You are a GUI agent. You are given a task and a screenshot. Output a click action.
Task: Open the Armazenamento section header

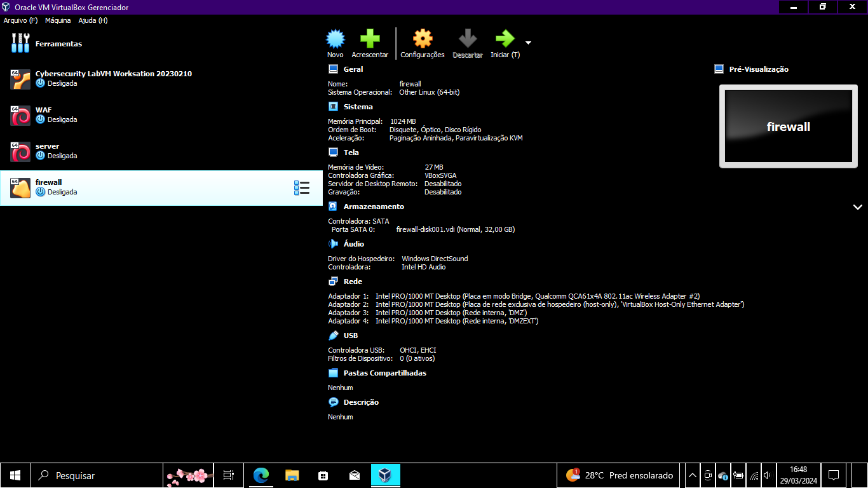374,207
